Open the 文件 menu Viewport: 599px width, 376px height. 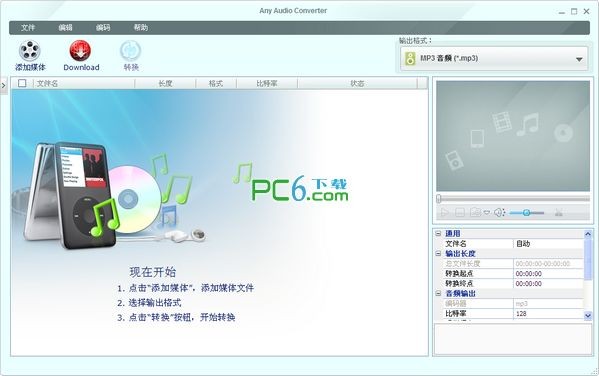(28, 28)
